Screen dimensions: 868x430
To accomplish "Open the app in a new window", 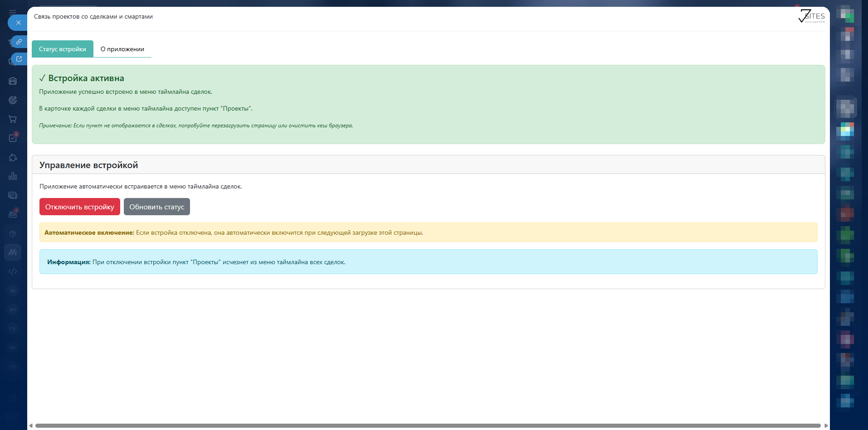I will [x=19, y=59].
